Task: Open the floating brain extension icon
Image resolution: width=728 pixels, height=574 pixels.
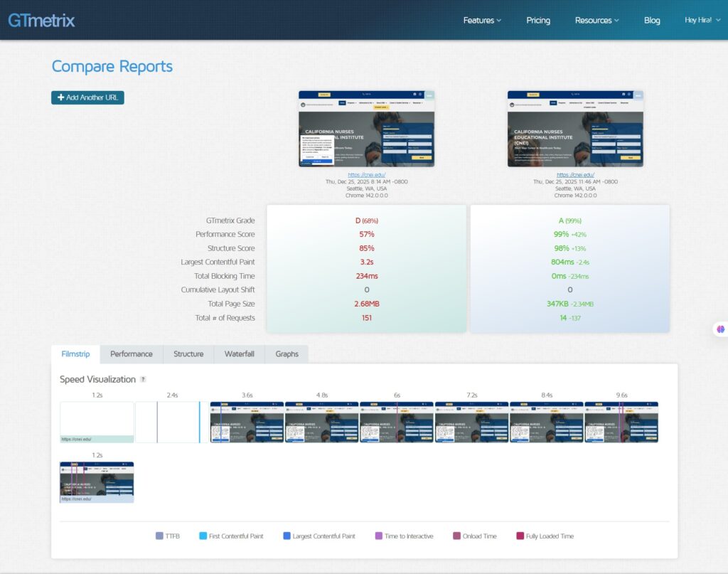Action: [719, 329]
